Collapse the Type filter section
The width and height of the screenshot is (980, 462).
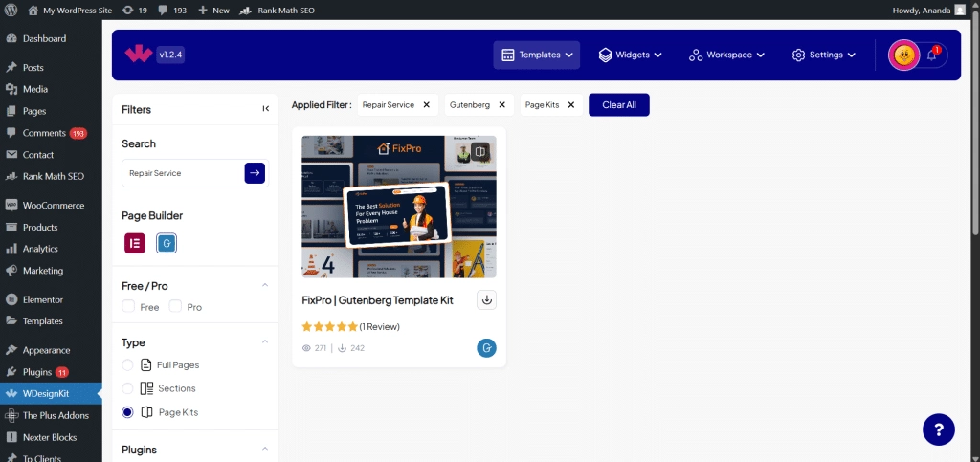click(x=264, y=342)
